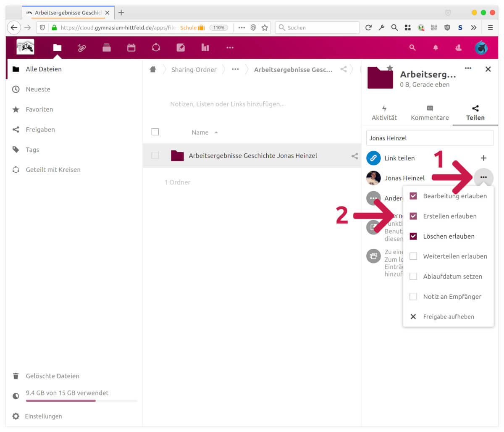Image resolution: width=504 pixels, height=432 pixels.
Task: Open Einstellungen at sidebar bottom
Action: [43, 416]
